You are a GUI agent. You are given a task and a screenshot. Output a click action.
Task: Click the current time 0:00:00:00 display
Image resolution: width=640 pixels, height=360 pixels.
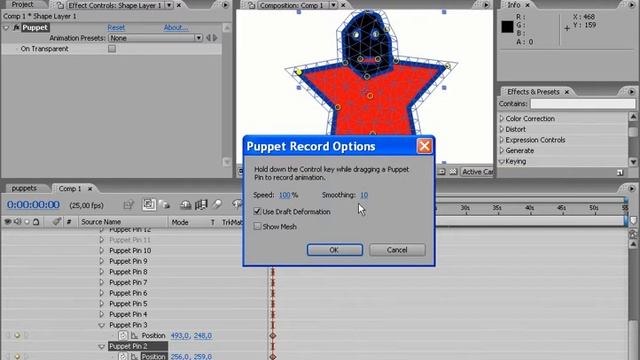click(33, 204)
